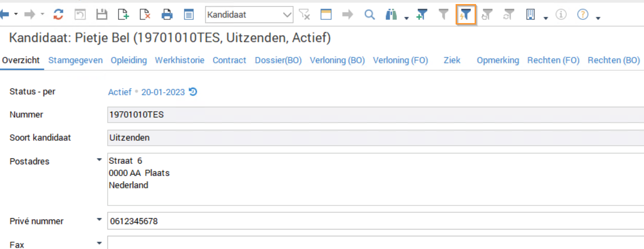This screenshot has height=249, width=644.
Task: Click the binoculars find icon
Action: (391, 14)
